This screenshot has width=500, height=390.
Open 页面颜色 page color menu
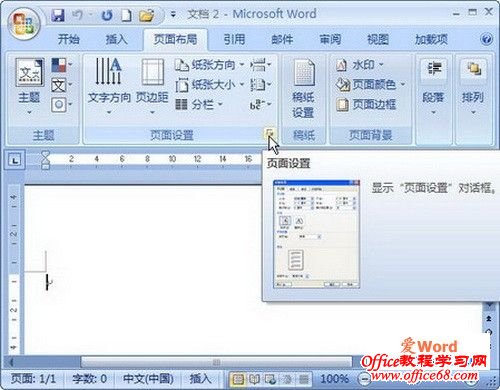[371, 85]
